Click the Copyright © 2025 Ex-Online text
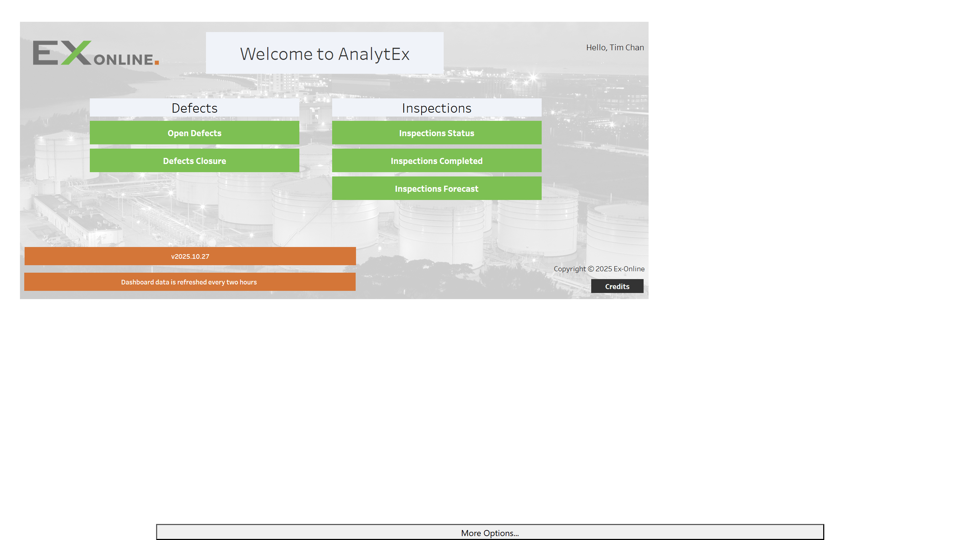 click(x=599, y=269)
